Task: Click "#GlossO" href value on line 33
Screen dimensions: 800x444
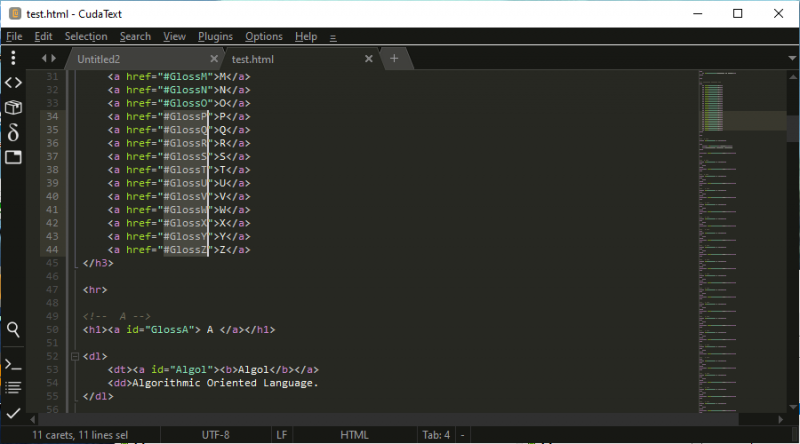Action: [x=185, y=103]
